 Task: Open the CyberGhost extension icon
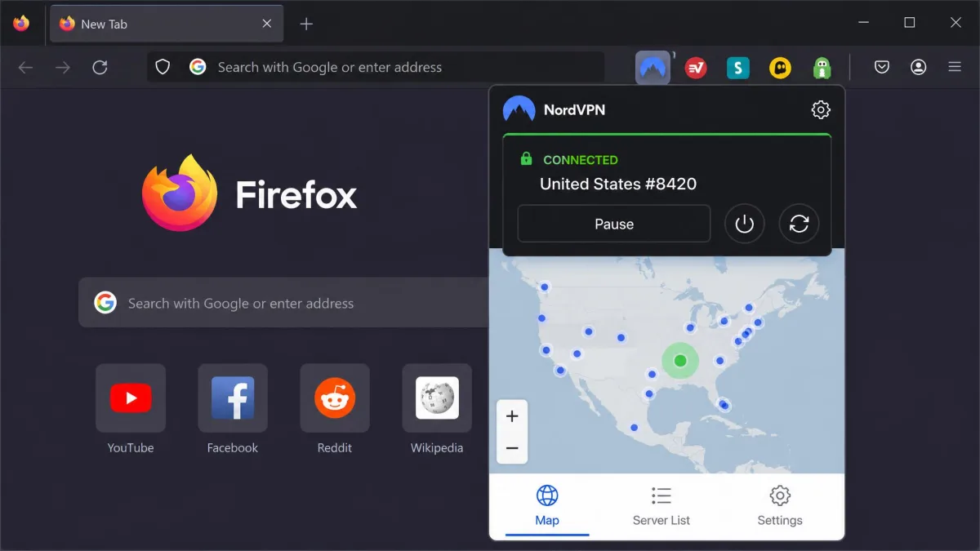point(780,68)
